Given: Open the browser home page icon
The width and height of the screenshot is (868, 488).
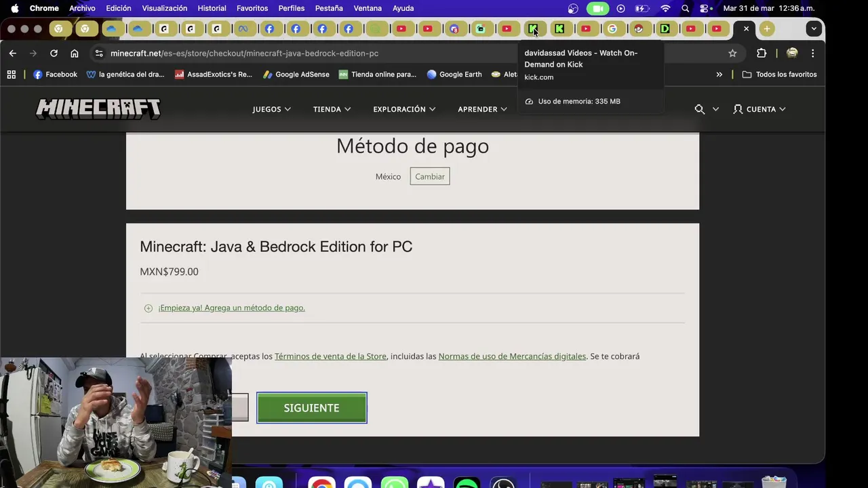Looking at the screenshot, I should [x=75, y=53].
